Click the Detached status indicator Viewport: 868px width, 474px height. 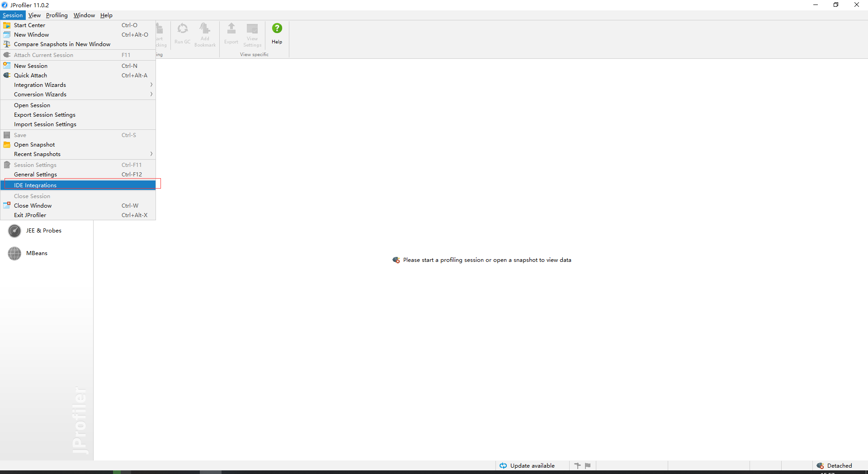834,466
